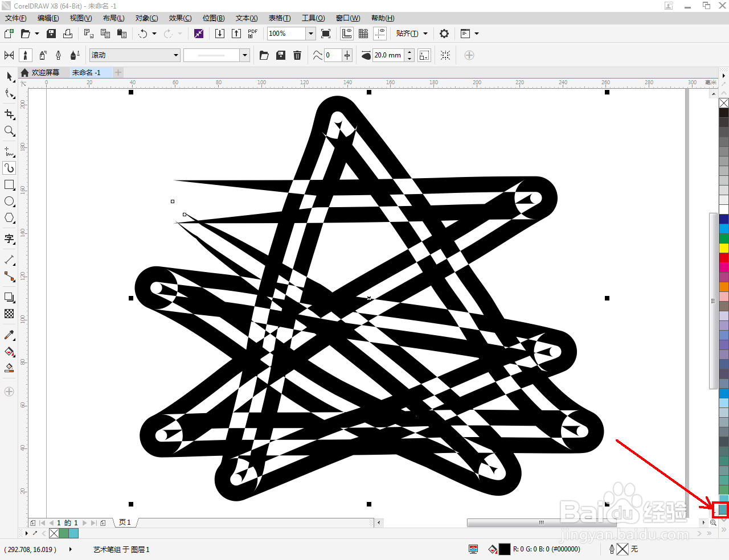
Task: Switch to Pressure artistic media mode
Action: pos(75,55)
